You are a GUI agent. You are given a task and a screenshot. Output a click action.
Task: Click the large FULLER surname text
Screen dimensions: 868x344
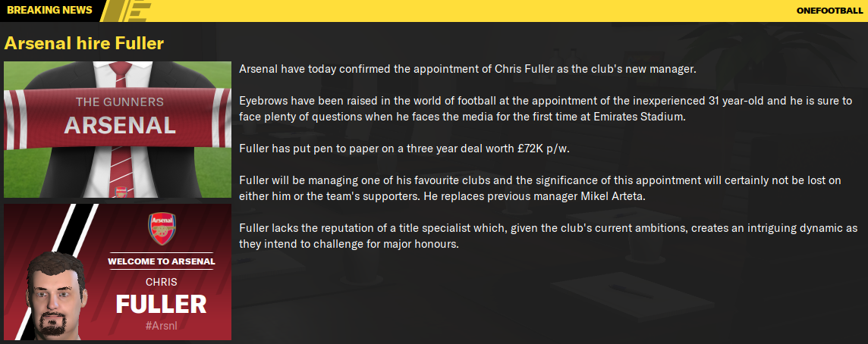pos(161,305)
